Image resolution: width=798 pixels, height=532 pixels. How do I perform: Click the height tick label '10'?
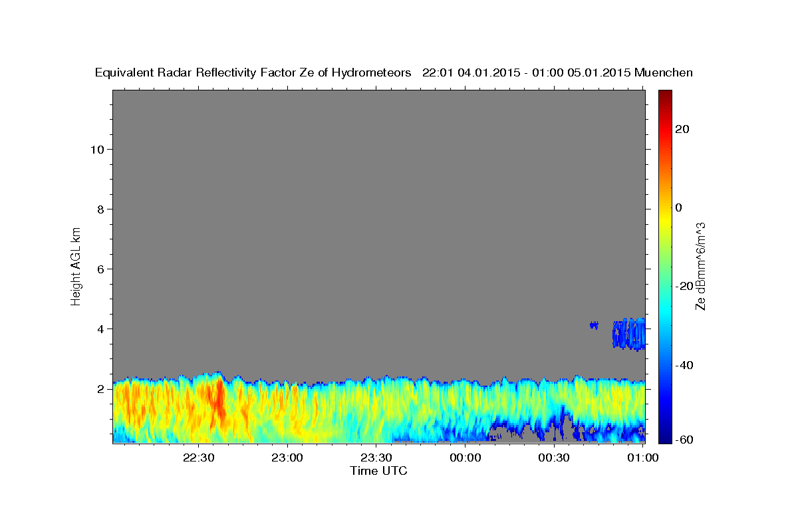point(96,149)
